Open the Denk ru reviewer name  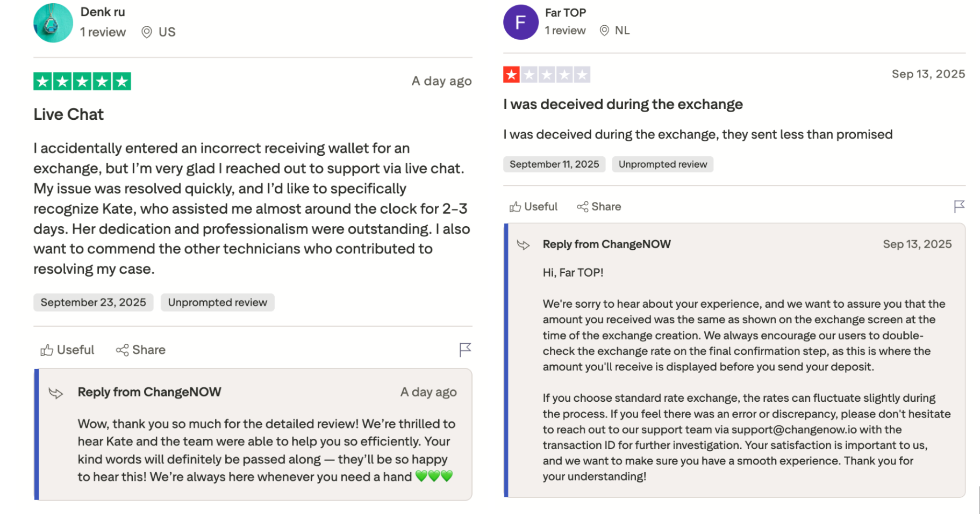103,12
